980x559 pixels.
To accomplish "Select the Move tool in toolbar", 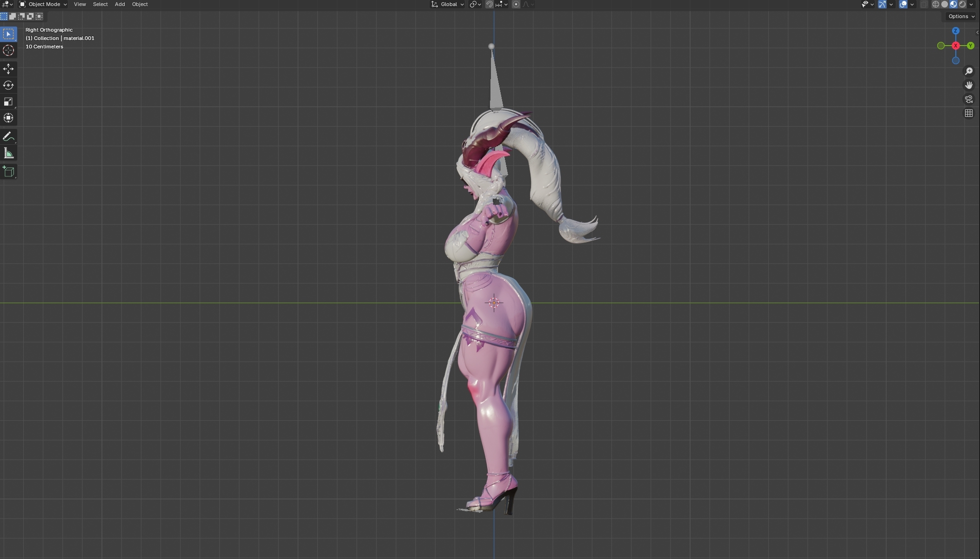I will click(8, 69).
